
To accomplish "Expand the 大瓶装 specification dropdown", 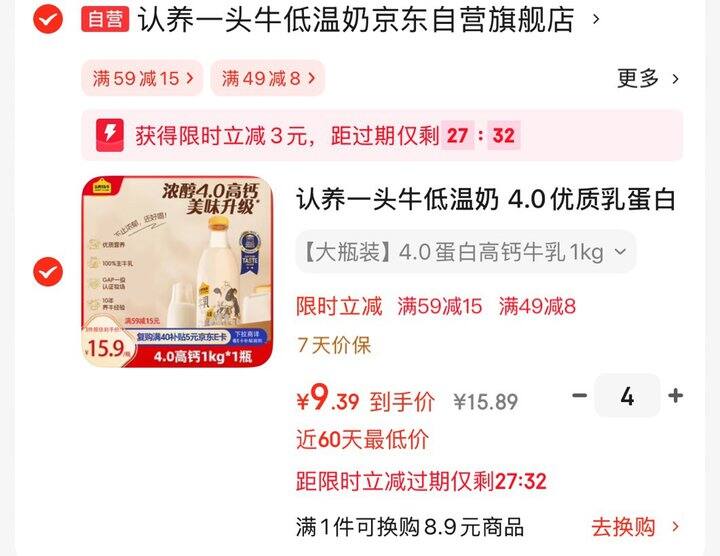I will point(466,252).
